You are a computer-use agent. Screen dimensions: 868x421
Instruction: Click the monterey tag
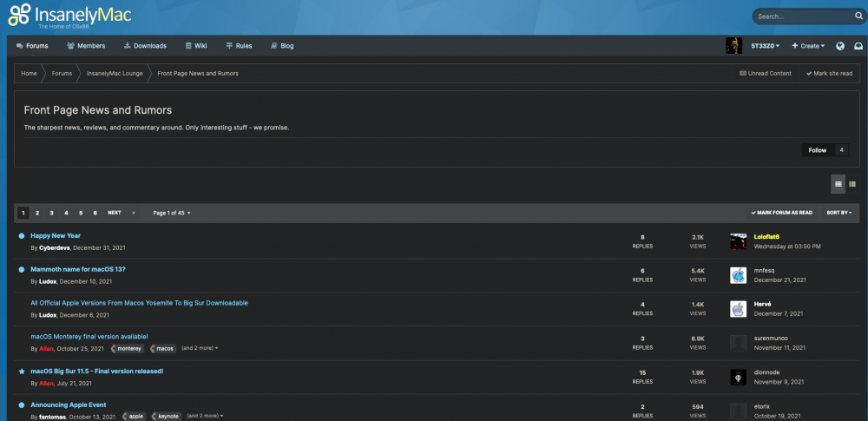coord(128,348)
